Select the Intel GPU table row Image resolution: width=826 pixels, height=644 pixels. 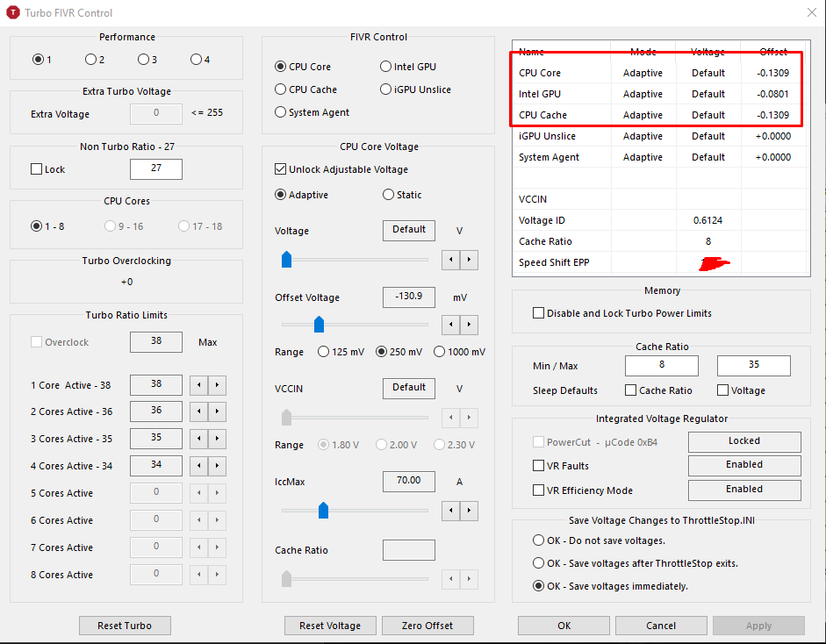click(661, 94)
